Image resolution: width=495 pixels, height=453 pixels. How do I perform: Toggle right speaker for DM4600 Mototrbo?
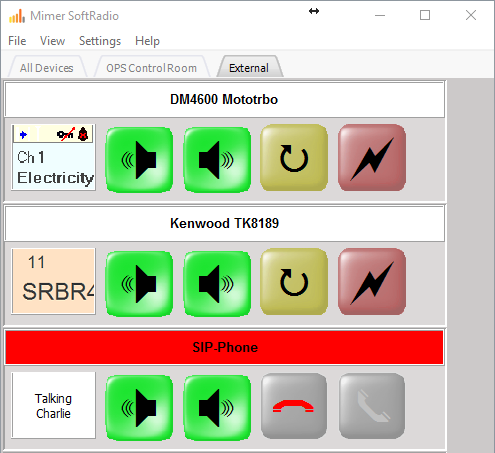click(x=217, y=160)
